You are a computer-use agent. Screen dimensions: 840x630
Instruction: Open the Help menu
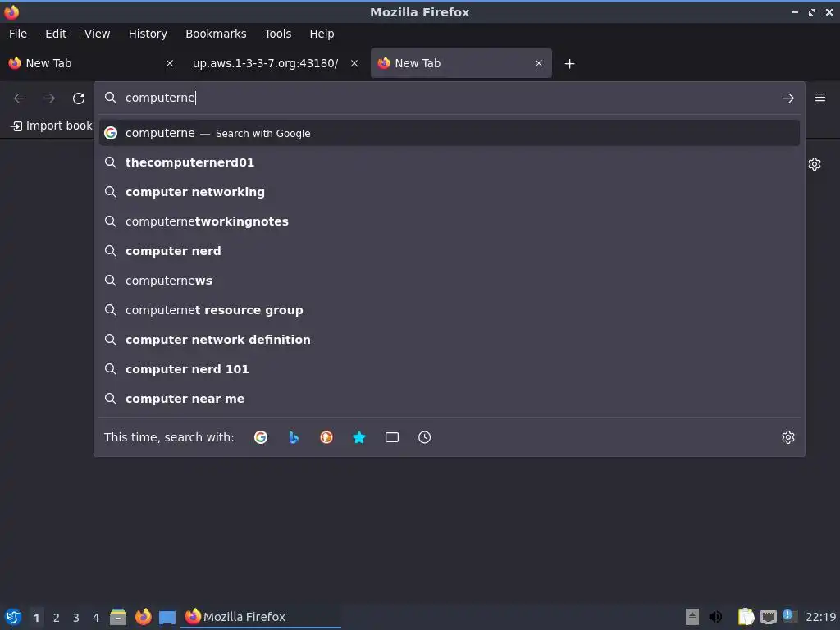322,34
